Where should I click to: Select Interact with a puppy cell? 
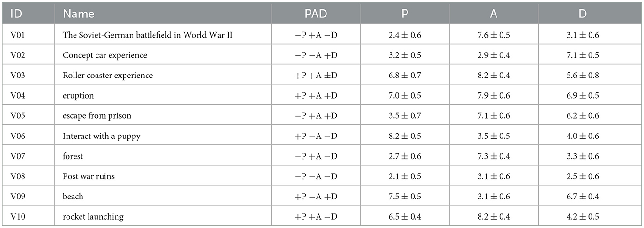point(101,136)
